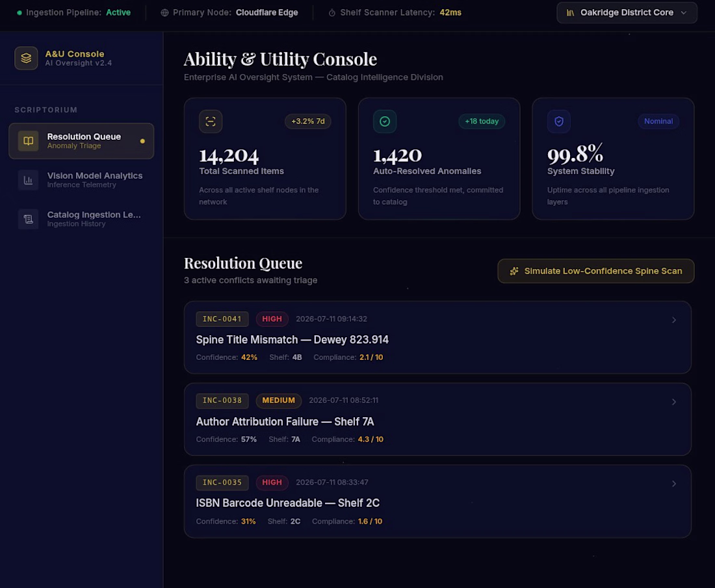
Task: Open the Oakridge District Core dropdown
Action: [x=627, y=13]
